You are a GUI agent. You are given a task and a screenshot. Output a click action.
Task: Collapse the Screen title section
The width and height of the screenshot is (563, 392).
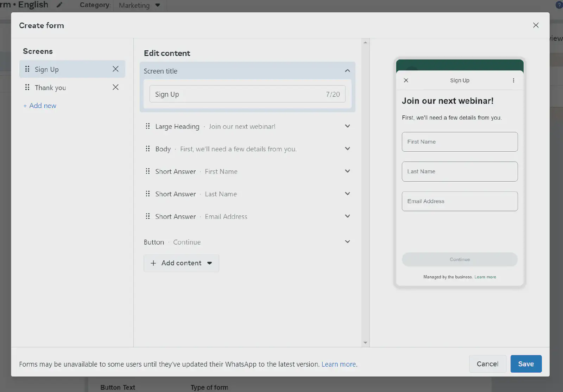click(347, 71)
